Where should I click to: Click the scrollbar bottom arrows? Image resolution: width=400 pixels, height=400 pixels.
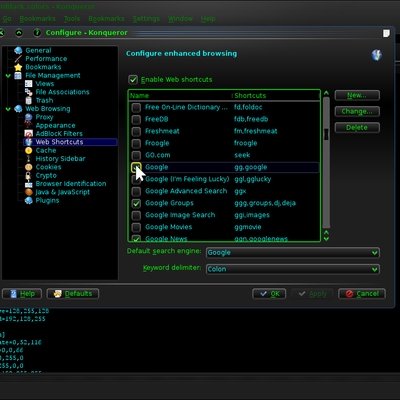point(326,235)
